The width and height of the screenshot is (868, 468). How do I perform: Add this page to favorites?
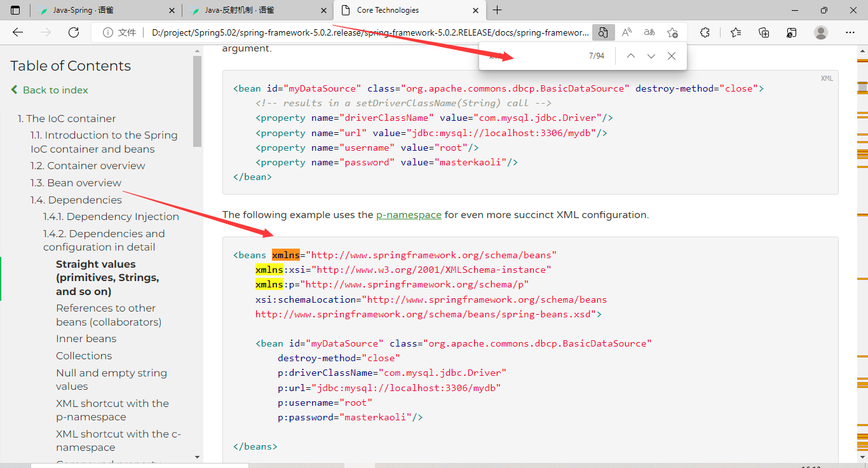click(672, 32)
